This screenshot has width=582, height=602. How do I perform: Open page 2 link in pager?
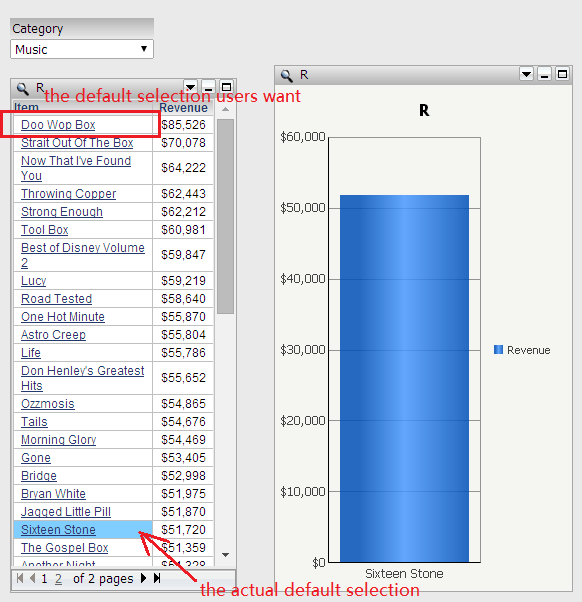click(x=58, y=579)
